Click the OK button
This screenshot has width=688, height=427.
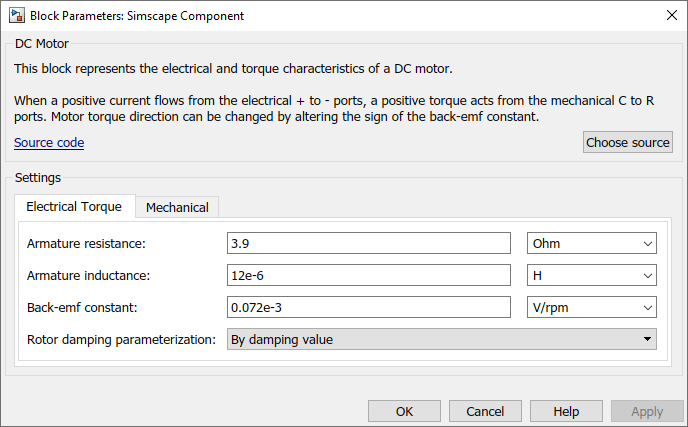pos(404,411)
